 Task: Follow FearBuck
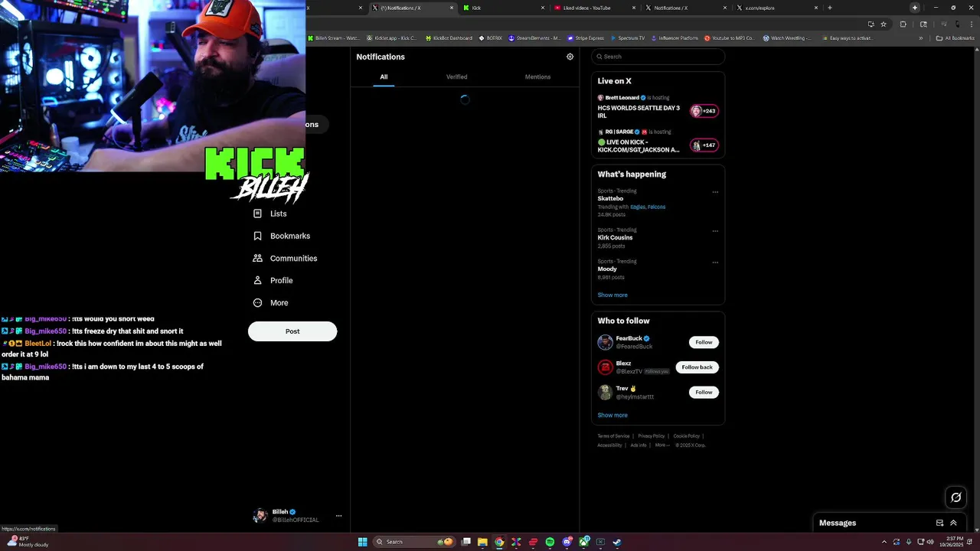704,342
